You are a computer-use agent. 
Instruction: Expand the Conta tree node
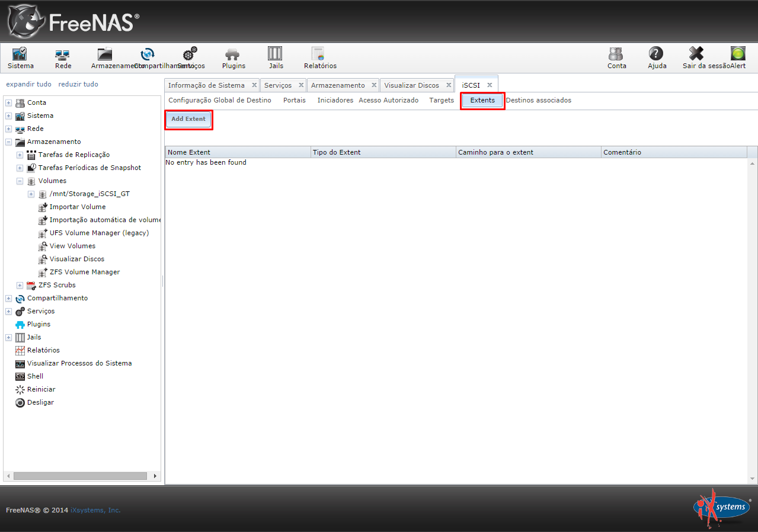tap(8, 103)
